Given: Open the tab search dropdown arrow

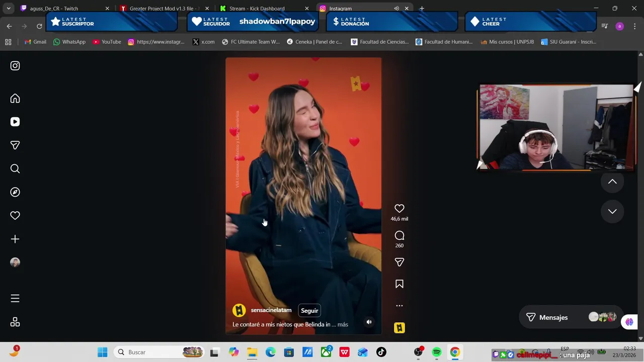Looking at the screenshot, I should pyautogui.click(x=9, y=9).
